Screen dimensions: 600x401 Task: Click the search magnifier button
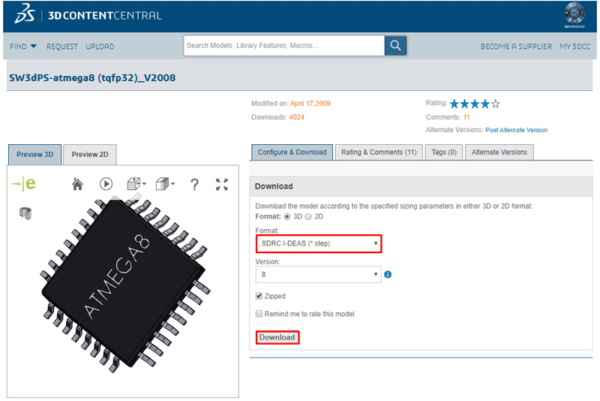coord(395,46)
